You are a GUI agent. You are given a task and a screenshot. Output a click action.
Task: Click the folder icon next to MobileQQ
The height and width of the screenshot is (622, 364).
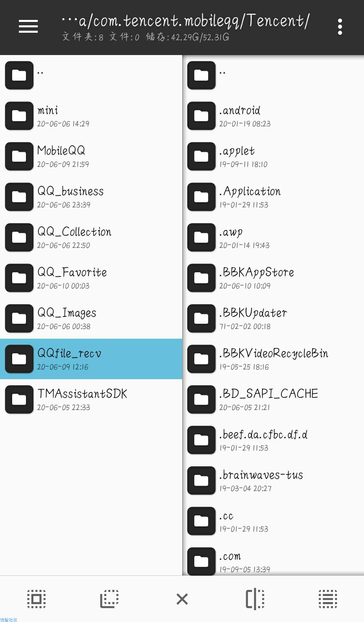[x=19, y=156]
